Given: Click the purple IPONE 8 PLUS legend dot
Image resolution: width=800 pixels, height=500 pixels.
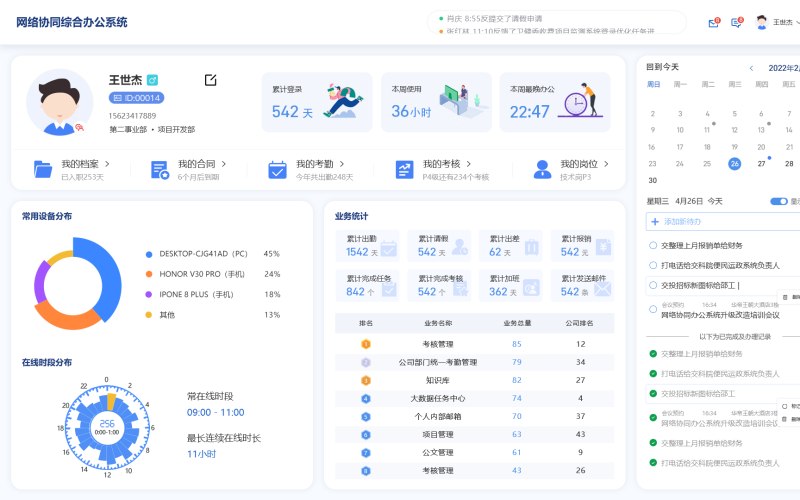Looking at the screenshot, I should tap(149, 294).
